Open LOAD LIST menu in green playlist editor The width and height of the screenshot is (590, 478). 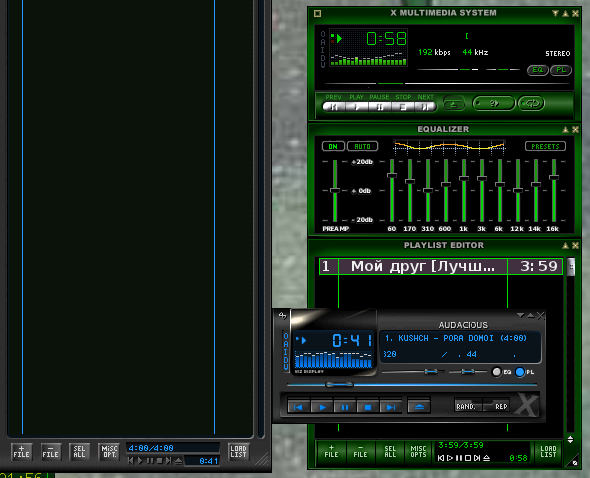548,451
